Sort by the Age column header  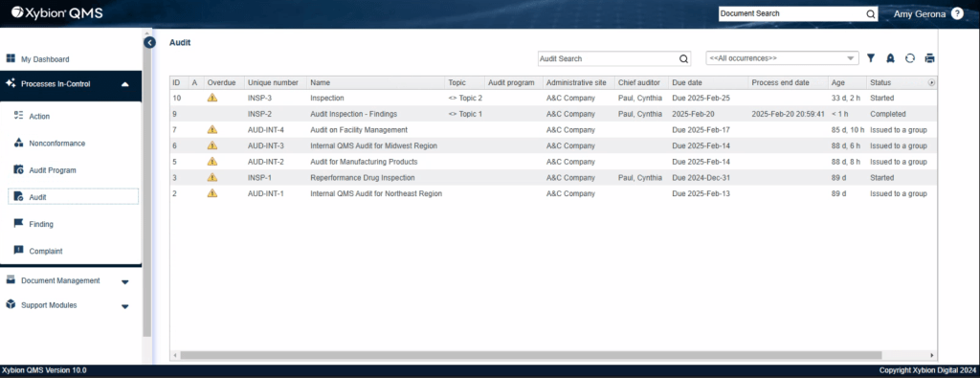(x=848, y=82)
